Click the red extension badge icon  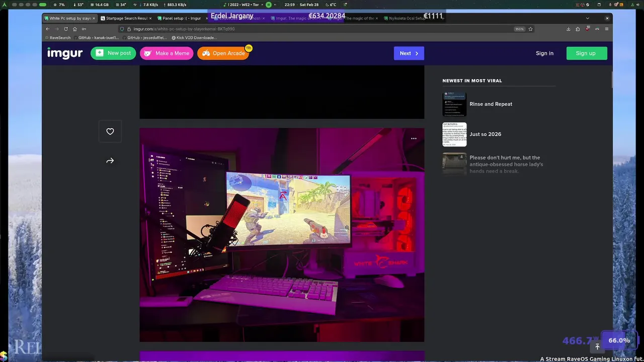(588, 29)
